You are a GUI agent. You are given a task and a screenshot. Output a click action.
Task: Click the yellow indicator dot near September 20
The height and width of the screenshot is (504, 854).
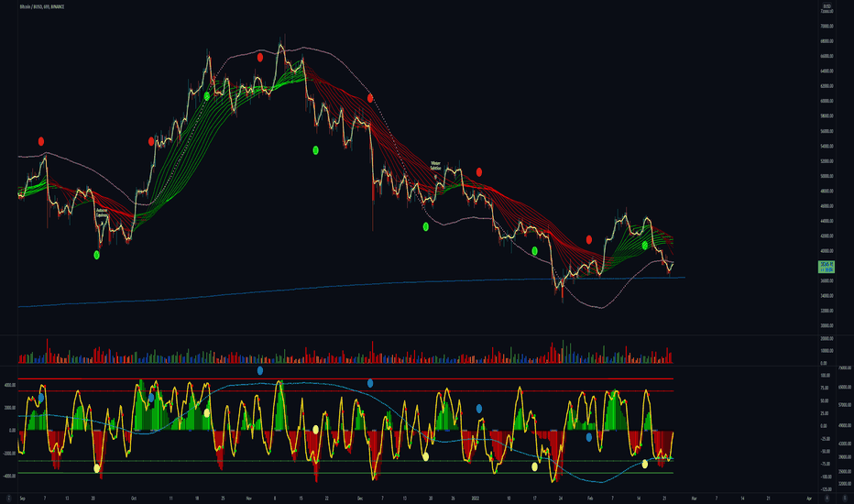click(96, 468)
